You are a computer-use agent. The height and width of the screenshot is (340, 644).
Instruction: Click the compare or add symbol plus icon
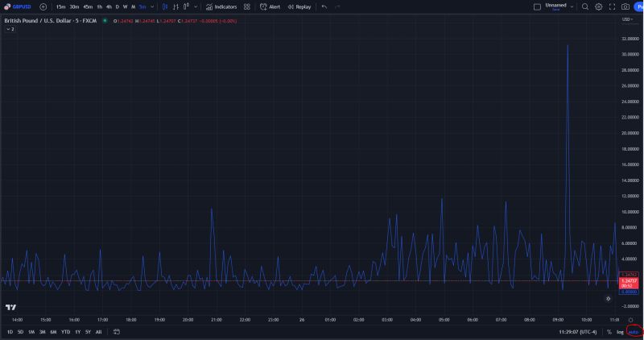click(43, 6)
